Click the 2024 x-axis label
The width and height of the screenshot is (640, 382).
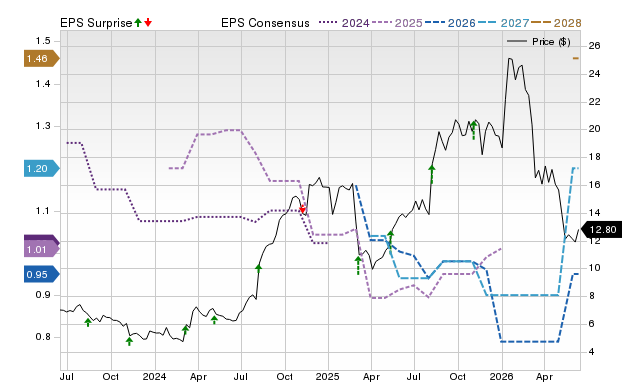click(154, 376)
